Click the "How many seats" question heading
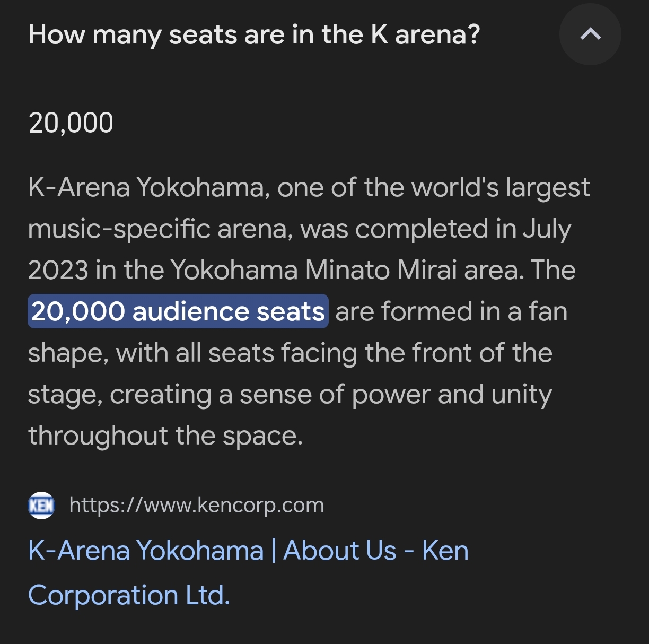Image resolution: width=649 pixels, height=644 pixels. (254, 35)
